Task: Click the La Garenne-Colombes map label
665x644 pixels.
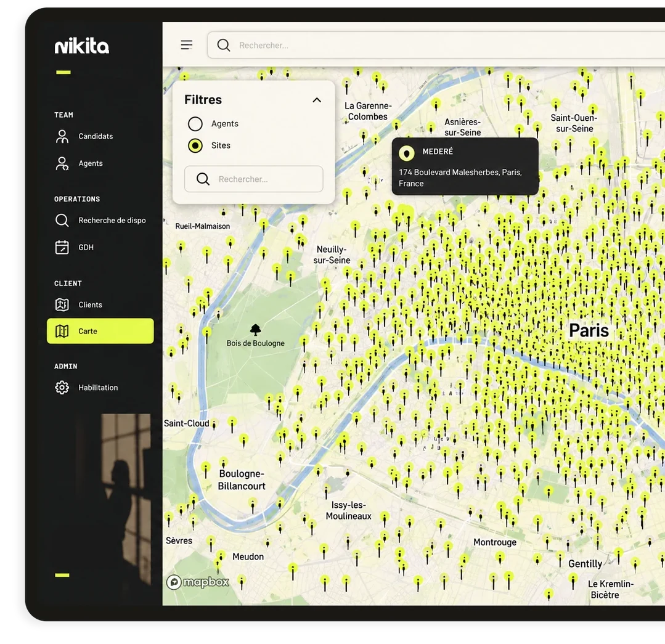Action: coord(368,111)
